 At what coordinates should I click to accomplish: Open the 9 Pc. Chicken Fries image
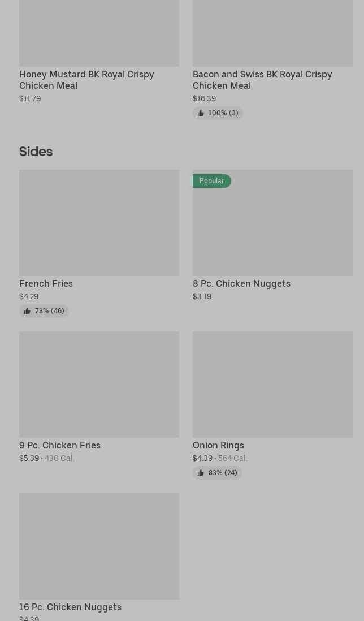[99, 385]
